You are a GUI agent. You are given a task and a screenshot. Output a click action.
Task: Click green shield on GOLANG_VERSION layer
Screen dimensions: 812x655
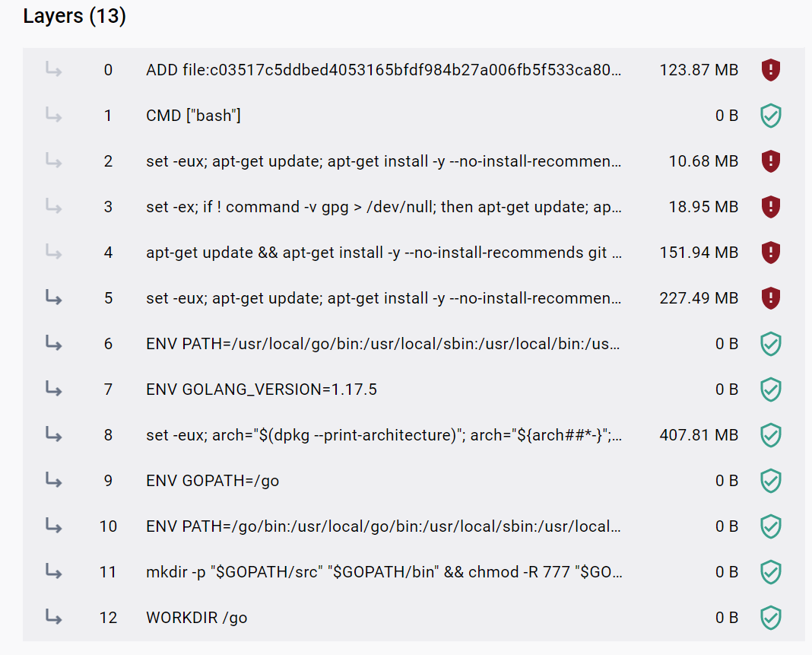click(x=771, y=390)
